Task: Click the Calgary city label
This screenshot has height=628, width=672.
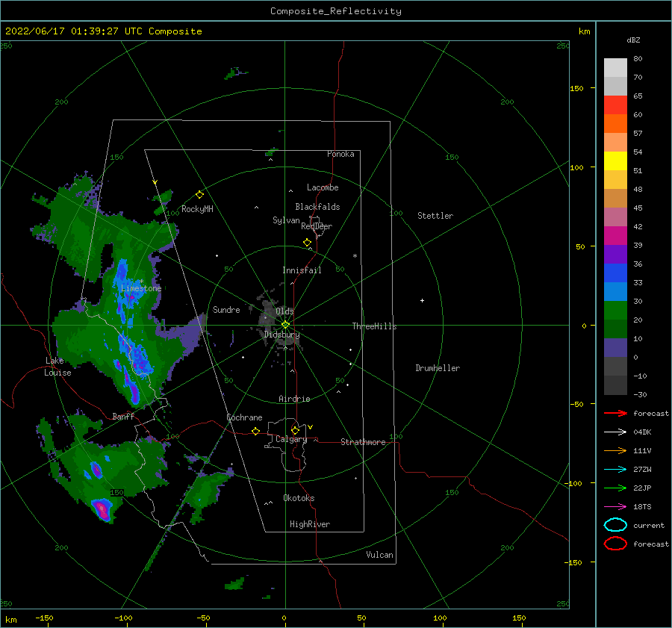Action: (x=291, y=439)
